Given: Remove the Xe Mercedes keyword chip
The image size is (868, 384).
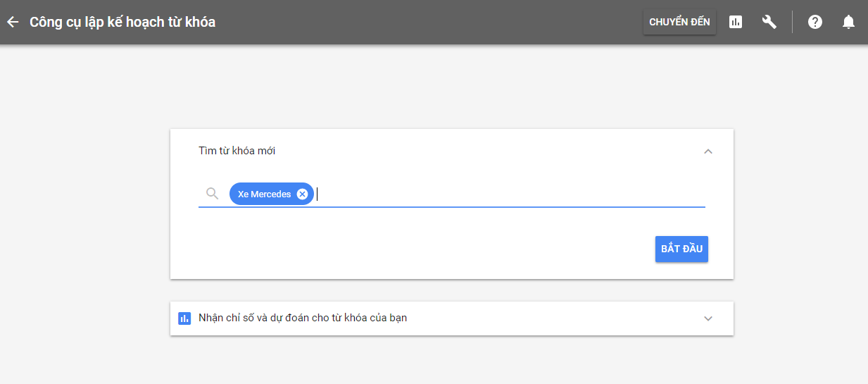Looking at the screenshot, I should (x=302, y=194).
